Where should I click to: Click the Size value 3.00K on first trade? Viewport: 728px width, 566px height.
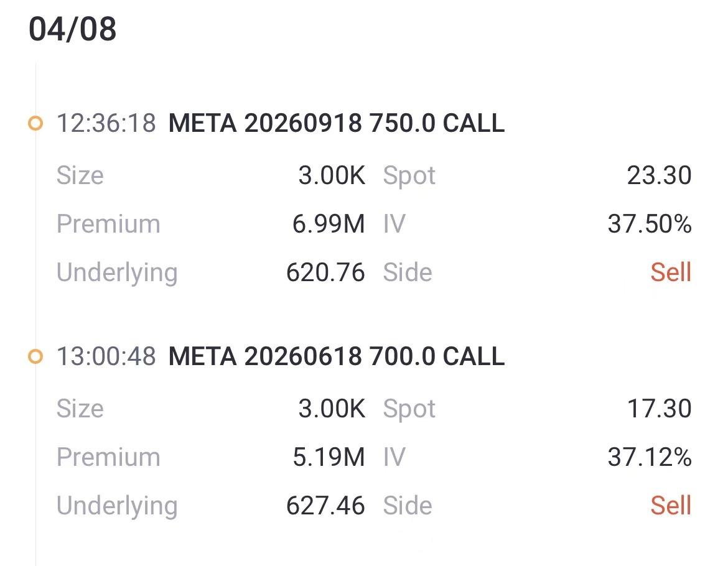(333, 175)
